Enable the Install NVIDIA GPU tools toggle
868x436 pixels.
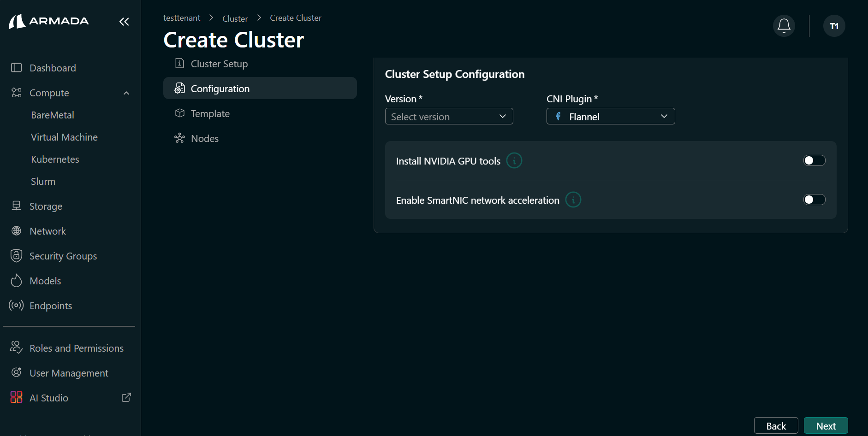(814, 160)
